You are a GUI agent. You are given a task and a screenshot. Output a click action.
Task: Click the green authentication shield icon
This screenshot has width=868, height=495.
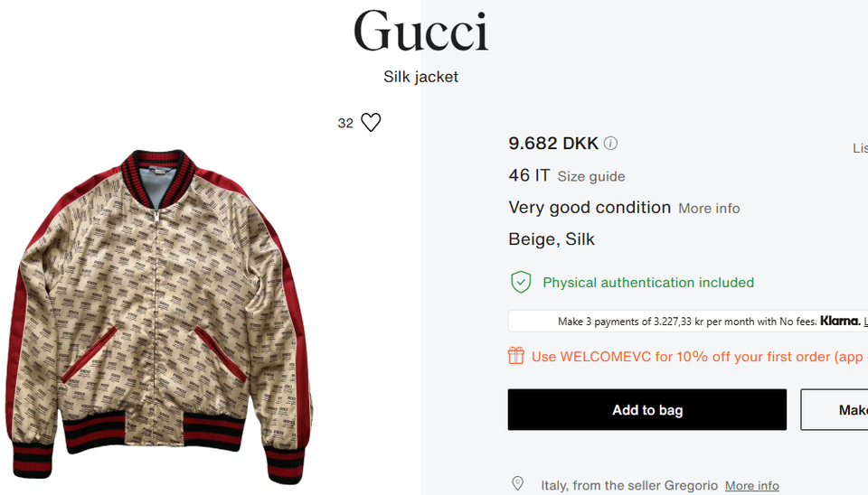click(x=521, y=282)
